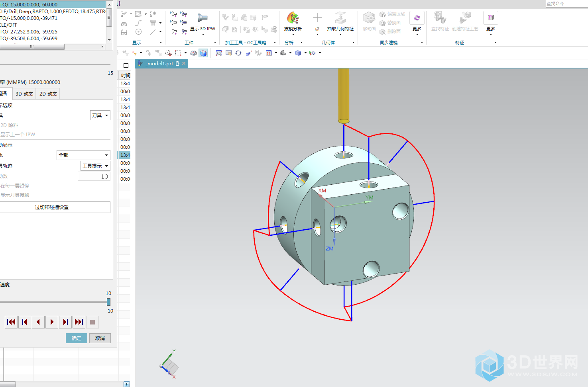
Task: Click the Delete Face (删除面) command
Action: click(x=390, y=31)
